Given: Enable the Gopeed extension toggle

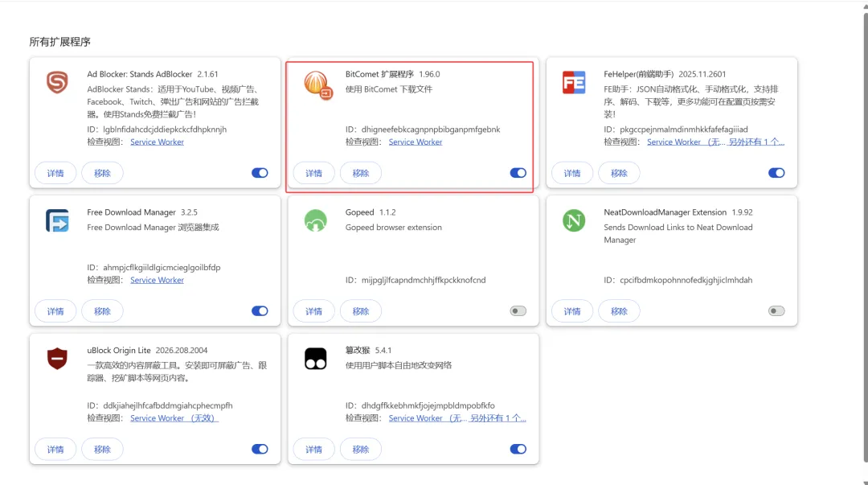Looking at the screenshot, I should point(518,311).
